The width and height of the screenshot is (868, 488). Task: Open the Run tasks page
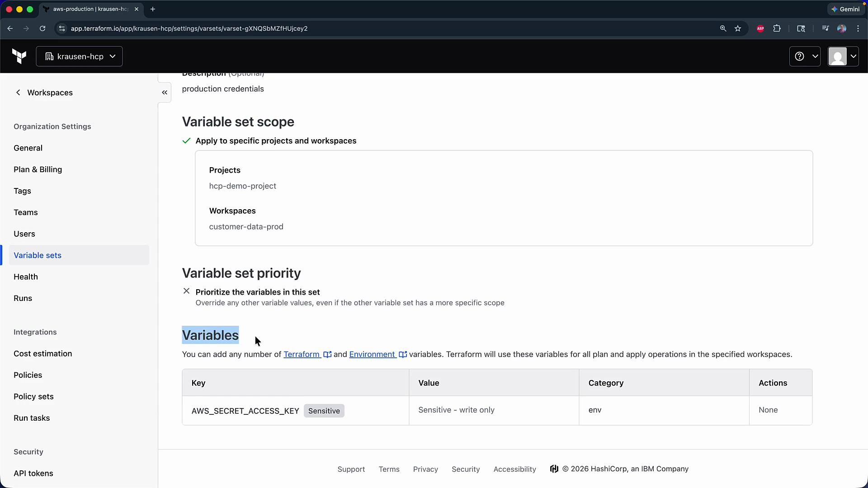tap(32, 418)
